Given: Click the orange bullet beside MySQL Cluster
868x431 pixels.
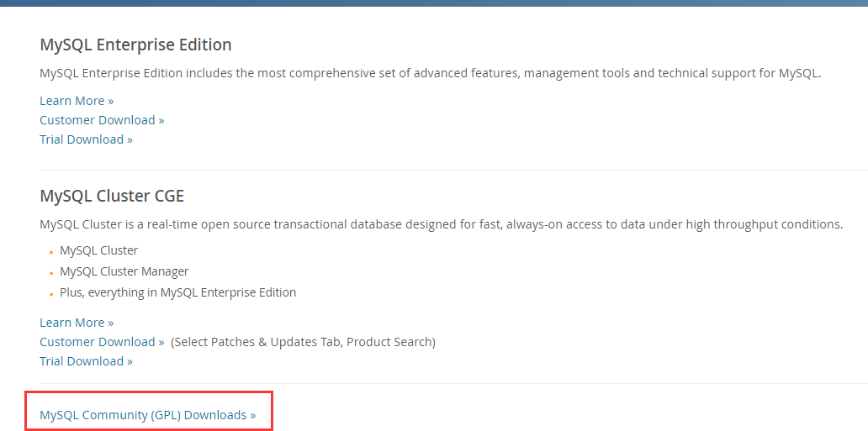Looking at the screenshot, I should point(50,252).
